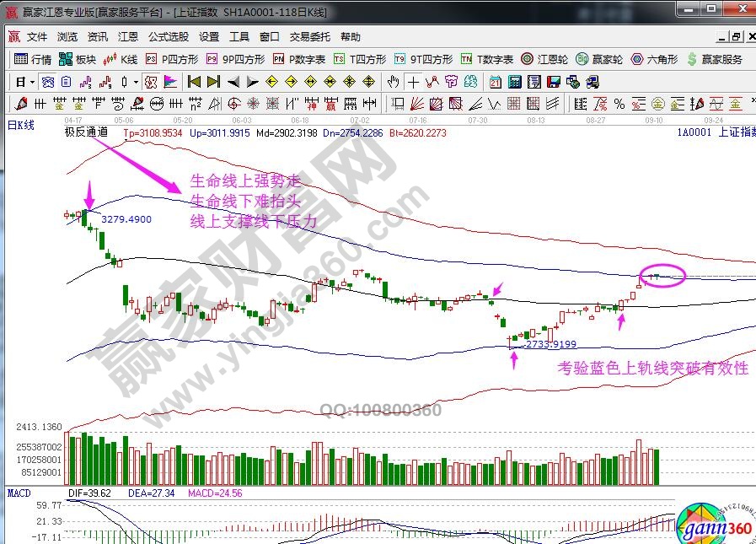Select the percent line drawing tool
The image size is (756, 544).
pyautogui.click(x=619, y=104)
